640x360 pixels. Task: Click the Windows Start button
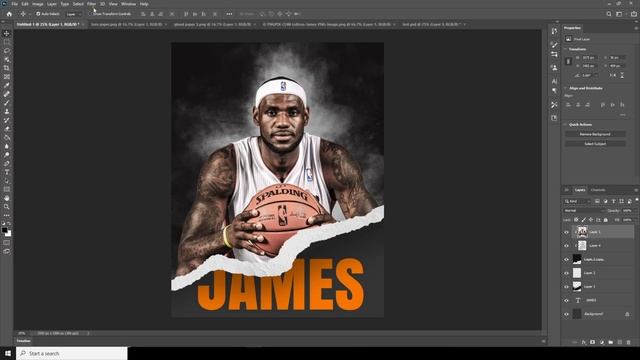tap(8, 353)
